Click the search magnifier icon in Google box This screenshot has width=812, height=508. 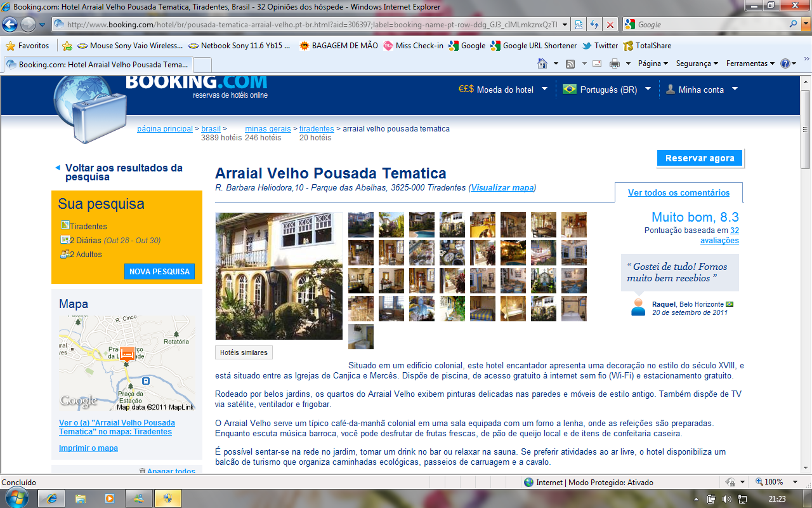[x=793, y=25]
